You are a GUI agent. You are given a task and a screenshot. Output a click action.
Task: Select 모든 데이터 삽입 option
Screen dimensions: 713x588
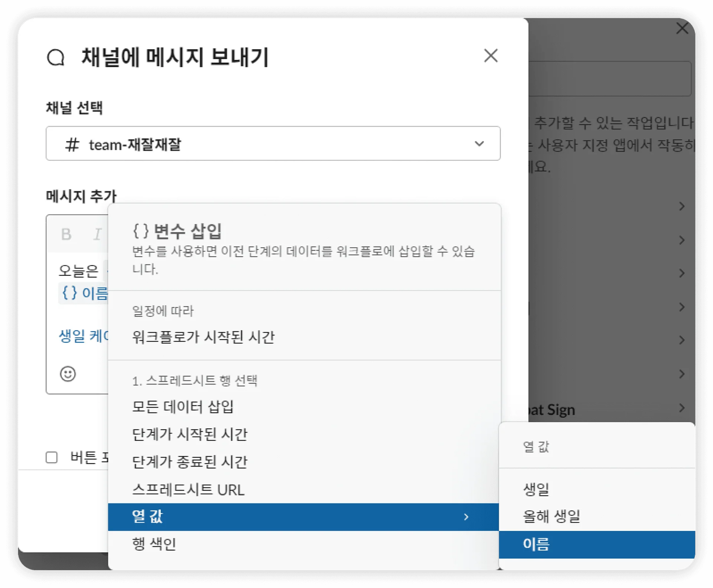[183, 407]
